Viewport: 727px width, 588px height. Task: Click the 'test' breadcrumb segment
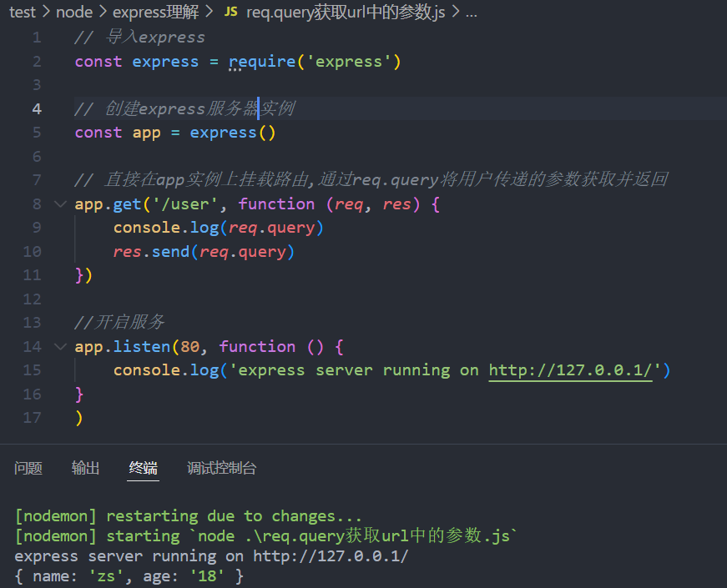click(23, 12)
